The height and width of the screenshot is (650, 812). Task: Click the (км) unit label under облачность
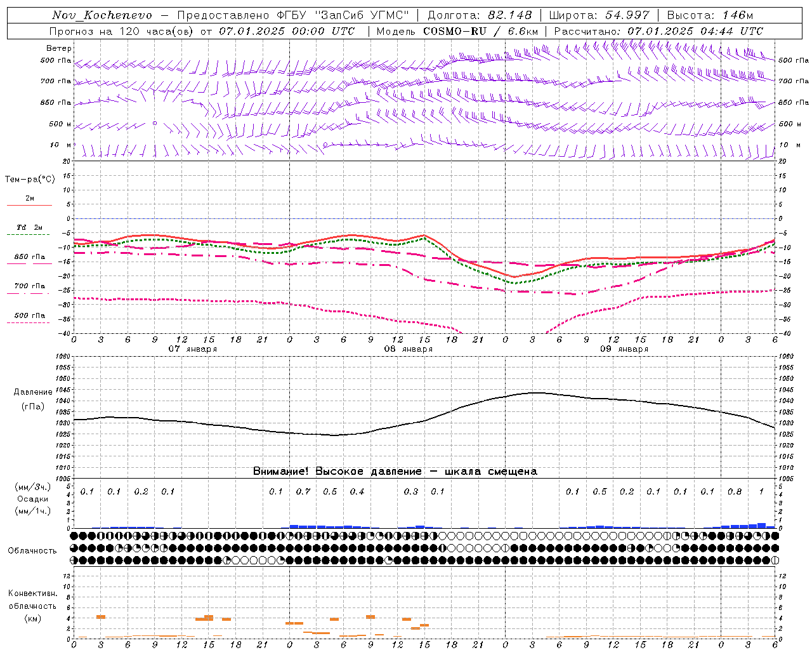tap(32, 618)
